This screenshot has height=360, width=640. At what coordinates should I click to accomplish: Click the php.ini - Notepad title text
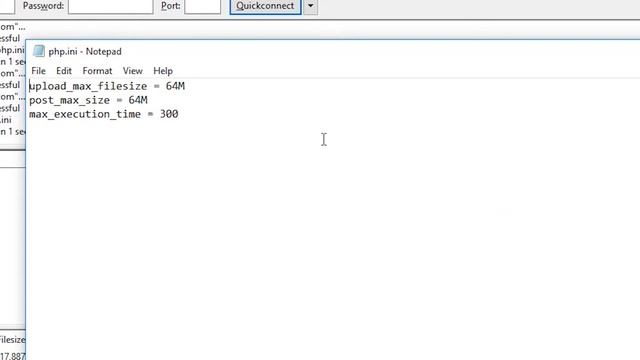coord(85,51)
